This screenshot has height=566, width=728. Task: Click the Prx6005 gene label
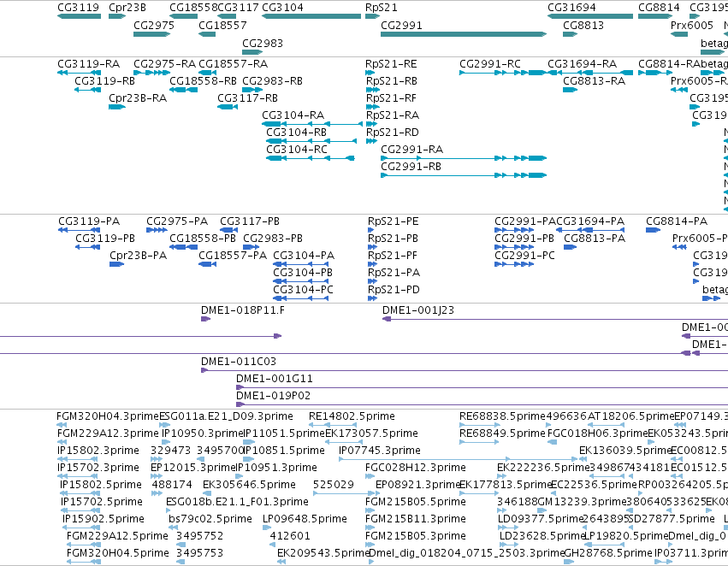pyautogui.click(x=692, y=25)
